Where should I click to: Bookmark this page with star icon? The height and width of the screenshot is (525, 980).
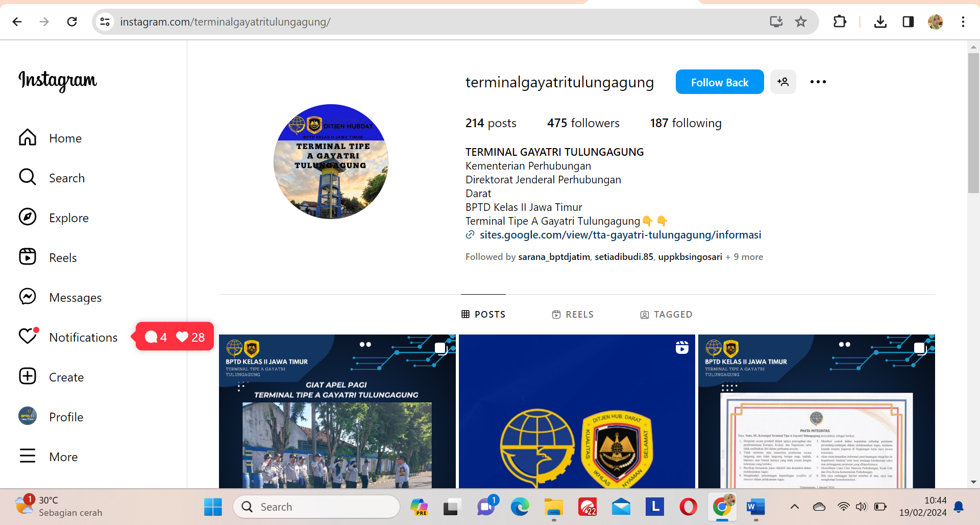pos(800,21)
